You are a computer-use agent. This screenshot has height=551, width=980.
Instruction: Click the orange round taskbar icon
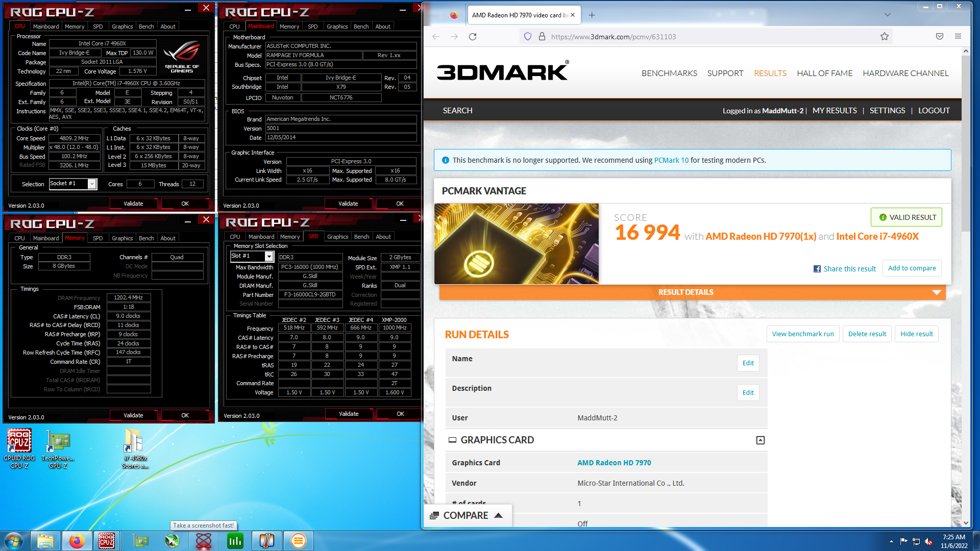(x=299, y=541)
